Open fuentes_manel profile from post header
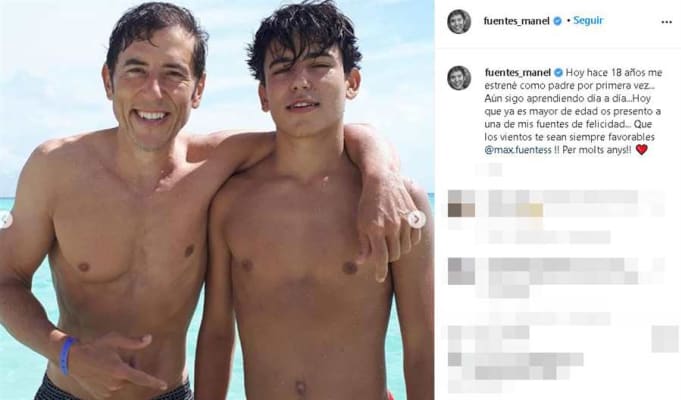 pyautogui.click(x=516, y=21)
